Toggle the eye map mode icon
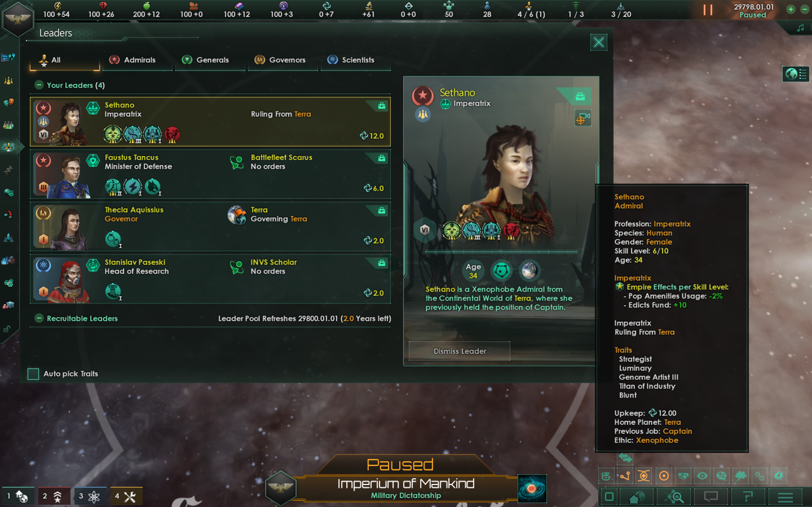Image resolution: width=812 pixels, height=507 pixels. tap(702, 475)
